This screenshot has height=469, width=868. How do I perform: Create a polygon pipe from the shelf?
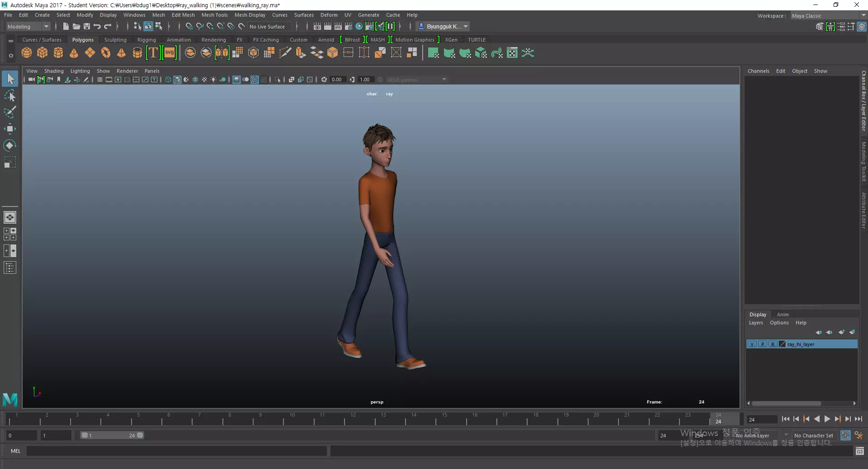pyautogui.click(x=137, y=53)
